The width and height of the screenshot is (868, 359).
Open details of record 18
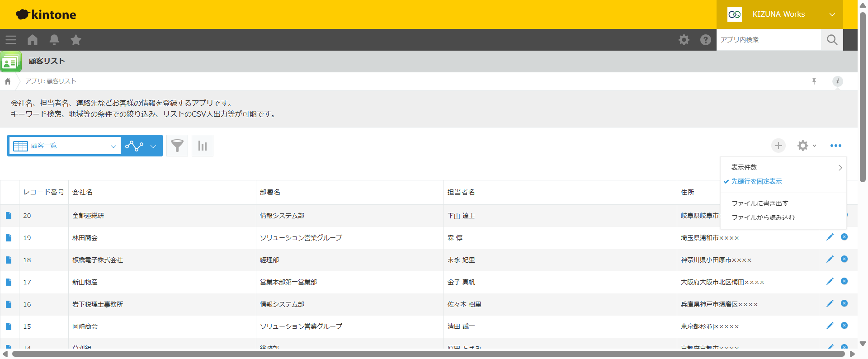coord(9,260)
